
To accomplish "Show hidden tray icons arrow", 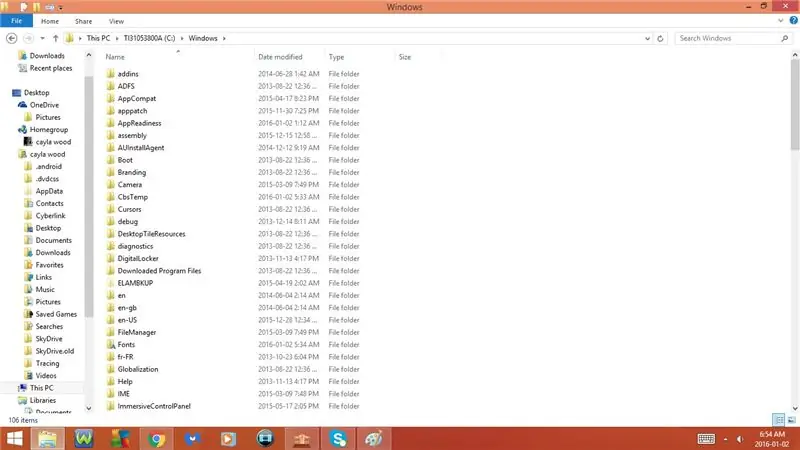I will [x=726, y=439].
